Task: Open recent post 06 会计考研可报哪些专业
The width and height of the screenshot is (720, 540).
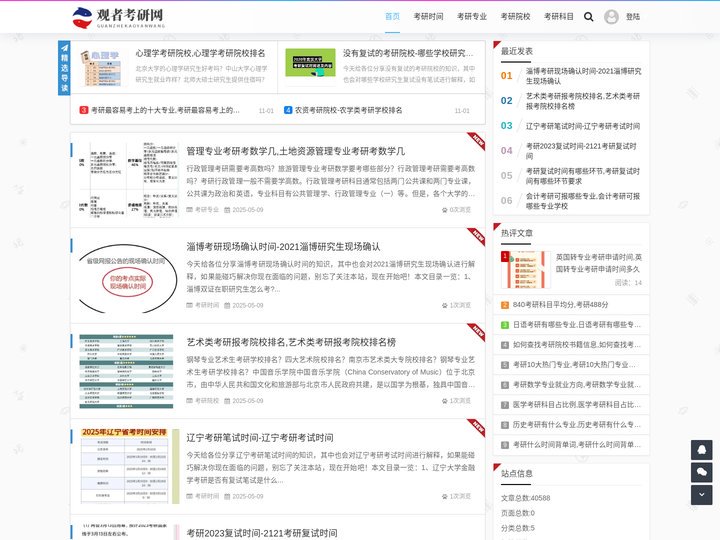Action: tap(583, 201)
